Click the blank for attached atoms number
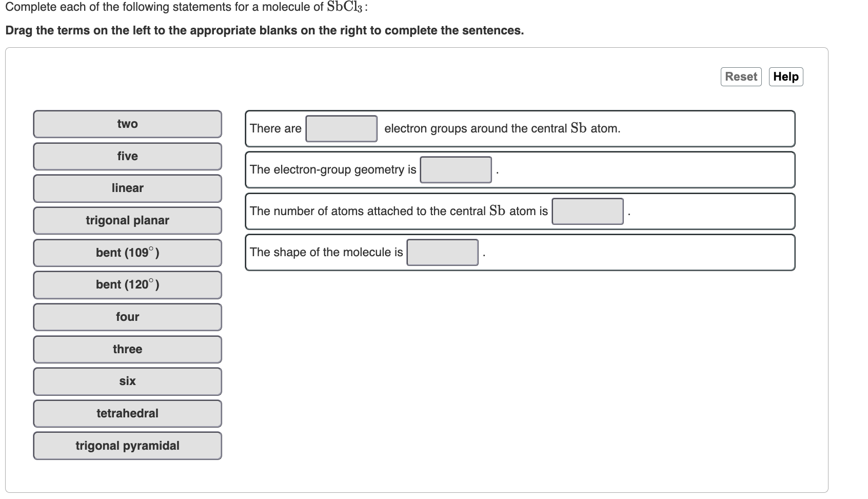Viewport: 868px width, 499px height. 588,210
